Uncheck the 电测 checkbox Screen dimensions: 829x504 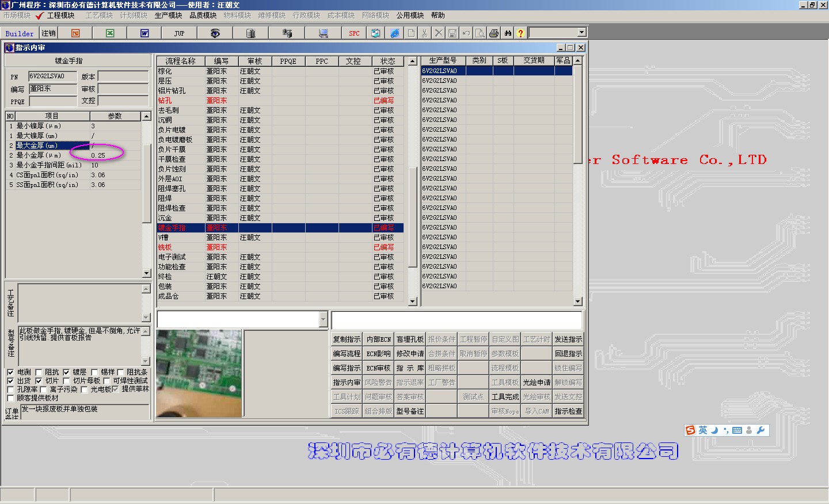(10, 372)
